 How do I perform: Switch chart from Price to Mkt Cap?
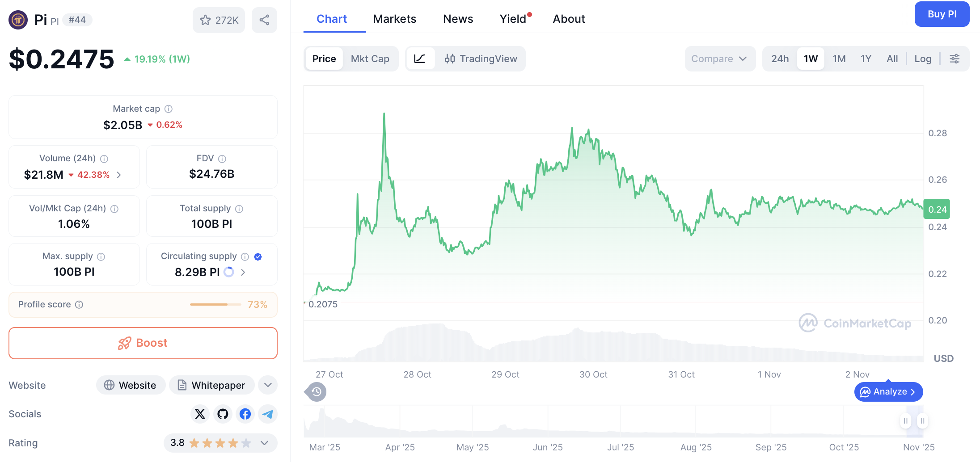370,59
